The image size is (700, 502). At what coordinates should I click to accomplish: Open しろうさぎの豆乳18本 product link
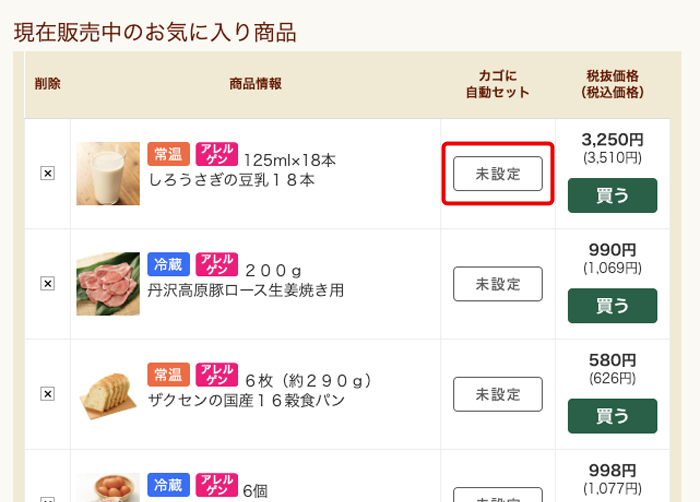[x=232, y=181]
